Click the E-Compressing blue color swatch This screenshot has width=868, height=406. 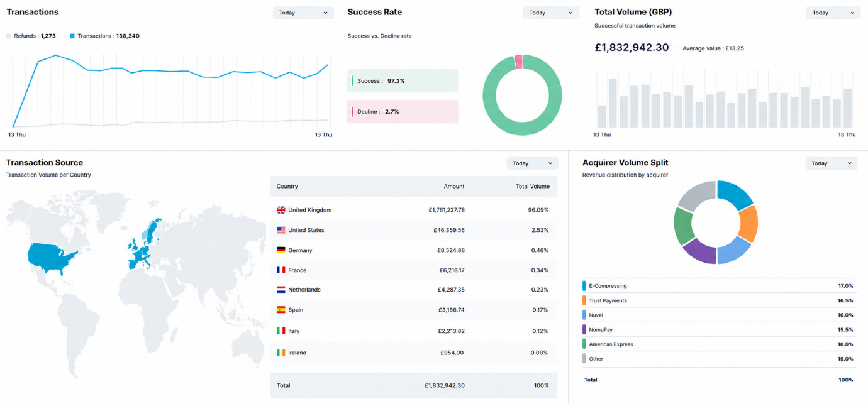click(x=584, y=286)
